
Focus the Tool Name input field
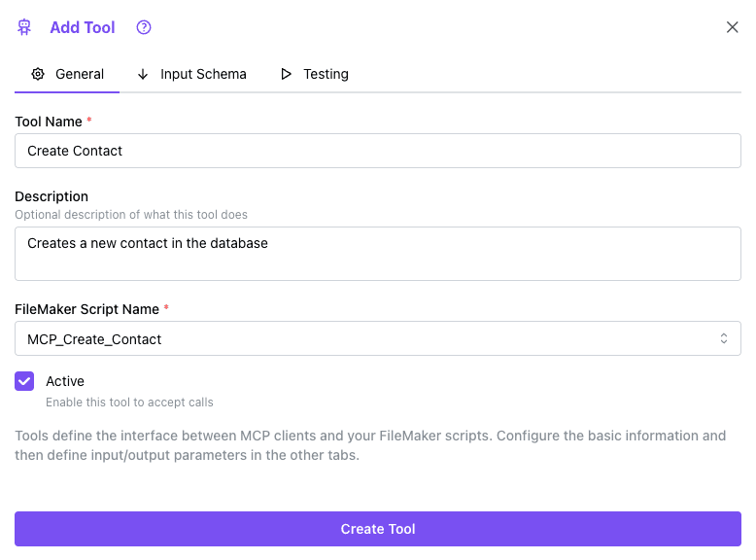point(377,151)
